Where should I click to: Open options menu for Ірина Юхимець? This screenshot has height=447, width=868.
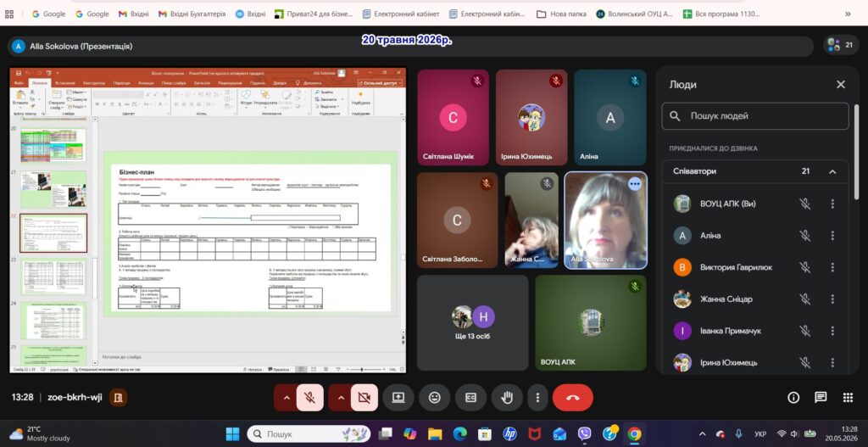point(832,363)
